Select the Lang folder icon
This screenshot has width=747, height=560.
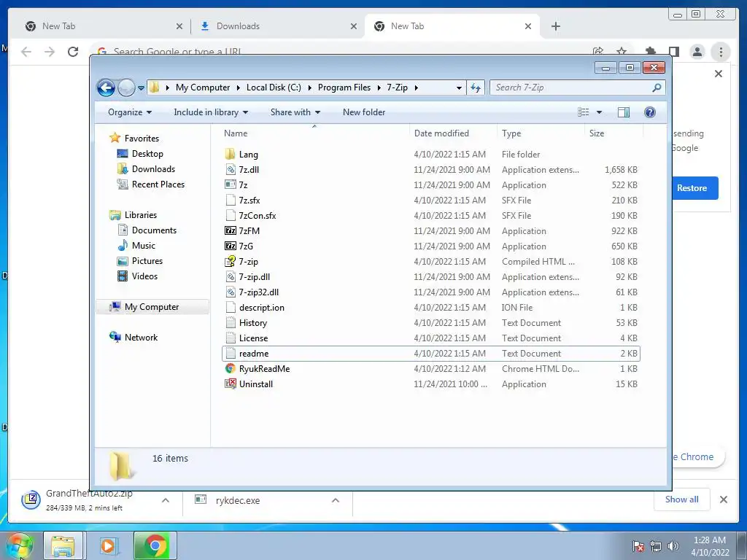(230, 155)
